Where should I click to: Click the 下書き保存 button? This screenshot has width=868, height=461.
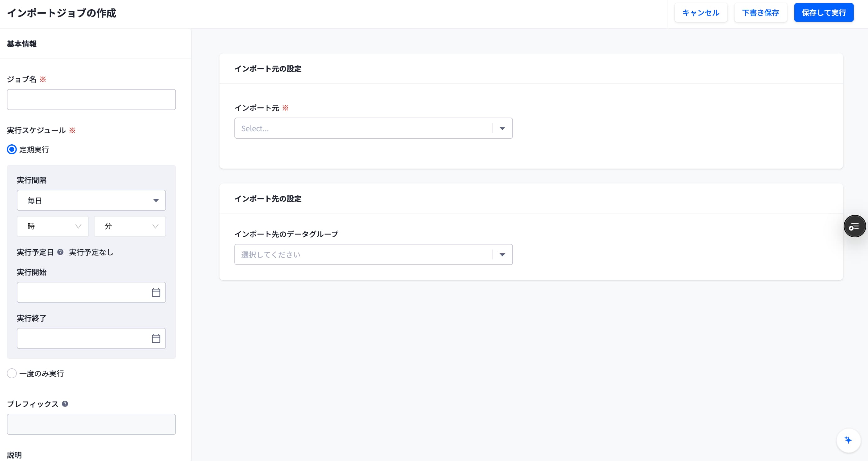[x=760, y=13]
